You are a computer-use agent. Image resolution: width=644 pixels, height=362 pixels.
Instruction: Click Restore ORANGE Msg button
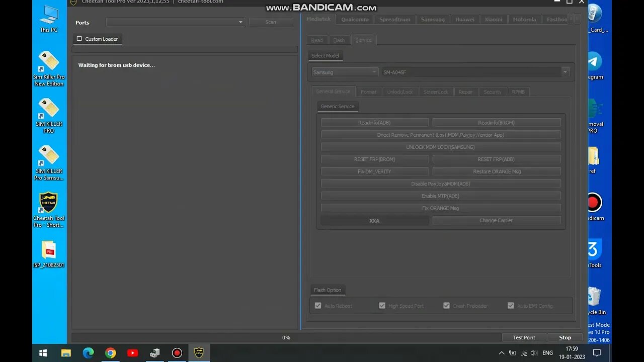tap(496, 171)
